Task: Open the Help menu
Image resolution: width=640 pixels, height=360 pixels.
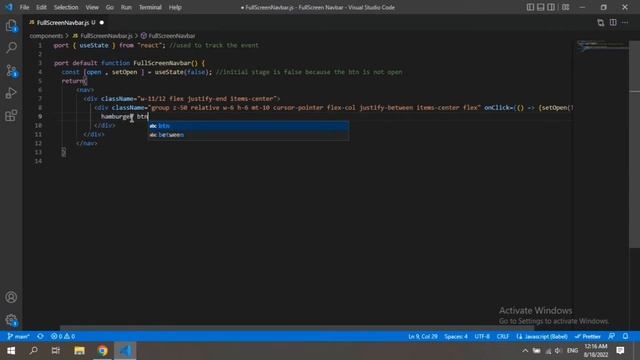Action: click(175, 7)
